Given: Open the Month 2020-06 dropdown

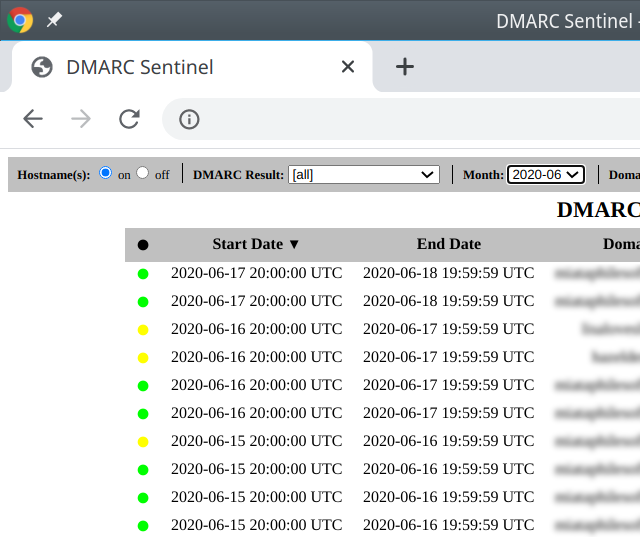Looking at the screenshot, I should (x=545, y=174).
